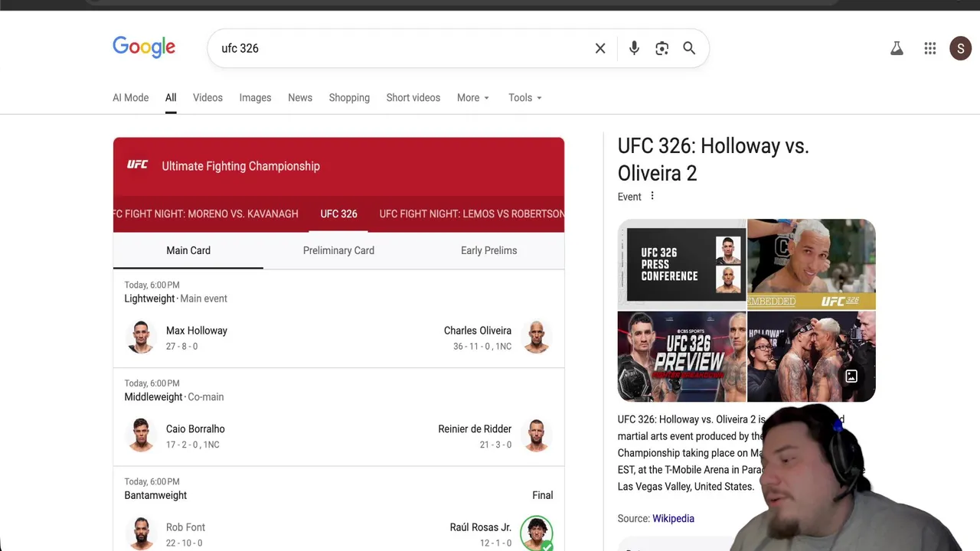
Task: Select the All results tab
Action: pyautogui.click(x=171, y=98)
